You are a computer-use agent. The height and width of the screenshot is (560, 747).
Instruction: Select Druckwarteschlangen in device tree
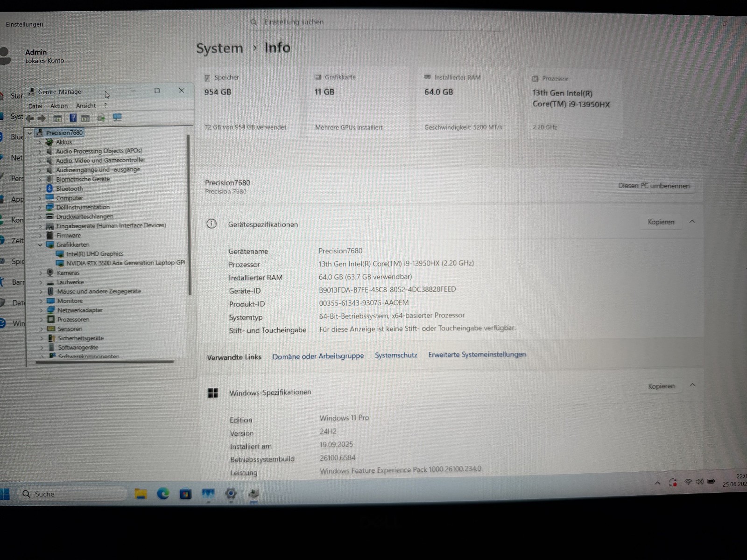[85, 217]
